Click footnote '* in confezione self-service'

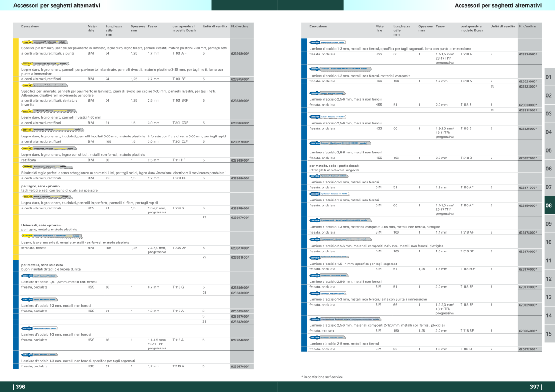click(x=322, y=377)
